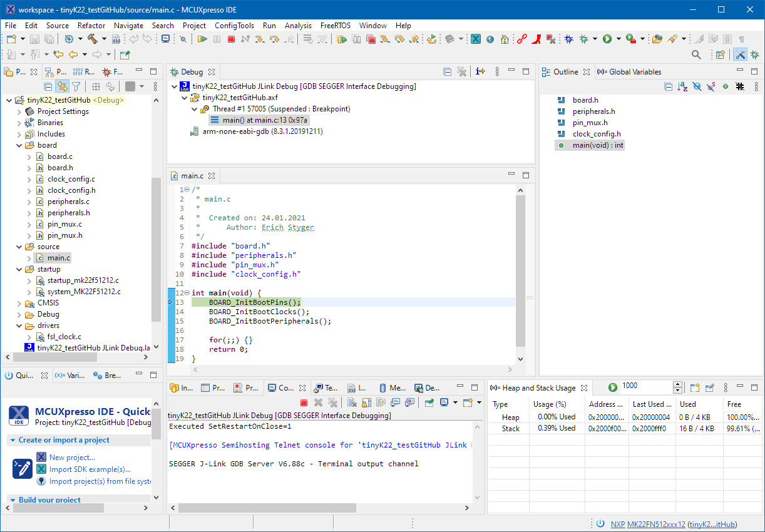This screenshot has width=765, height=532.
Task: Click 'Import SDK example(s)...' link
Action: click(x=90, y=469)
